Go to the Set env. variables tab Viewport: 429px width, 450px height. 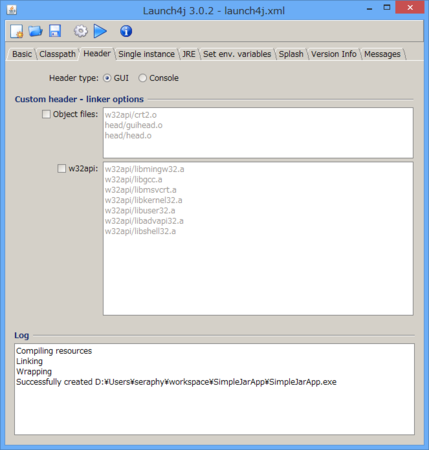(x=237, y=54)
